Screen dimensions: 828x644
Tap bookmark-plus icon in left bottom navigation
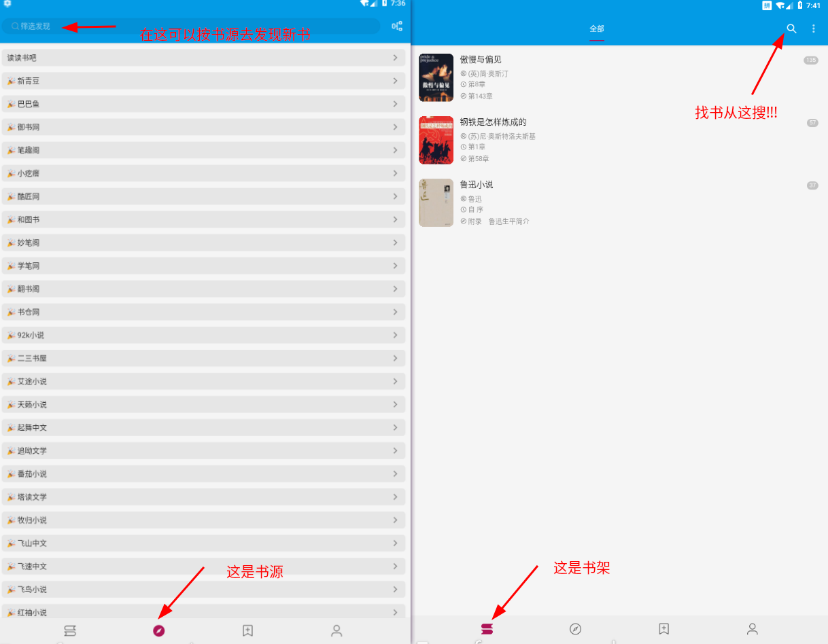248,630
